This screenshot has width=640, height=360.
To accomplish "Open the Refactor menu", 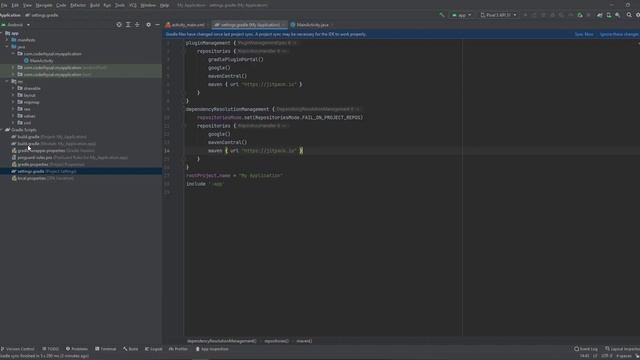I will (78, 5).
